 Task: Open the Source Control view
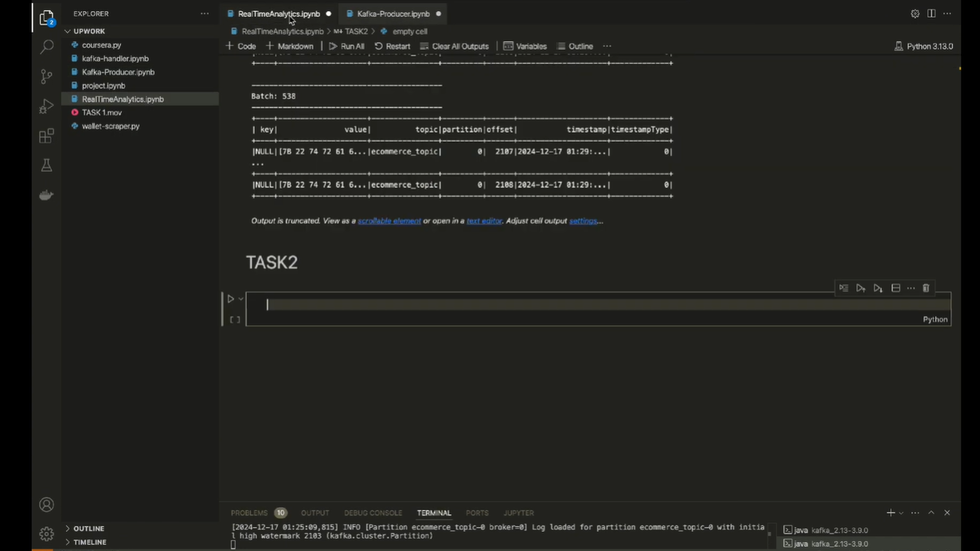point(46,77)
